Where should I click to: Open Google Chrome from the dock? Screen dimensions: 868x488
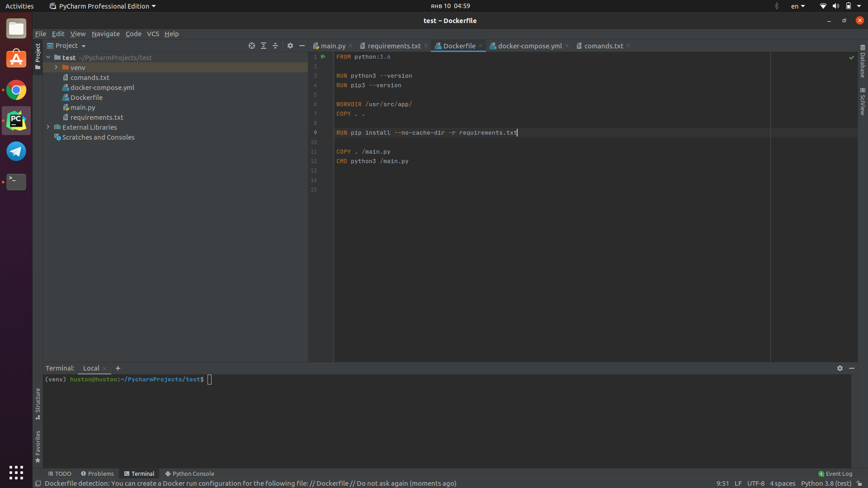coord(16,90)
